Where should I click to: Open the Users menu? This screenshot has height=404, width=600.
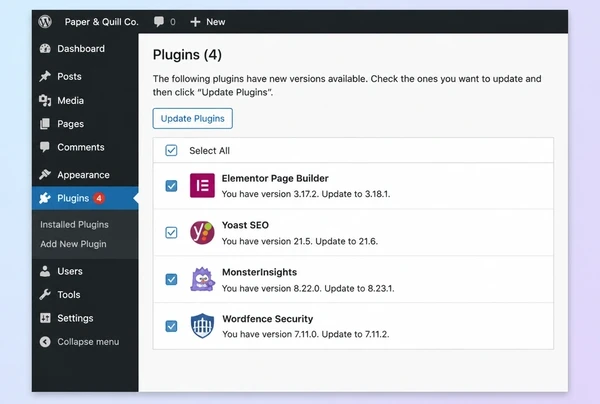[x=85, y=271]
